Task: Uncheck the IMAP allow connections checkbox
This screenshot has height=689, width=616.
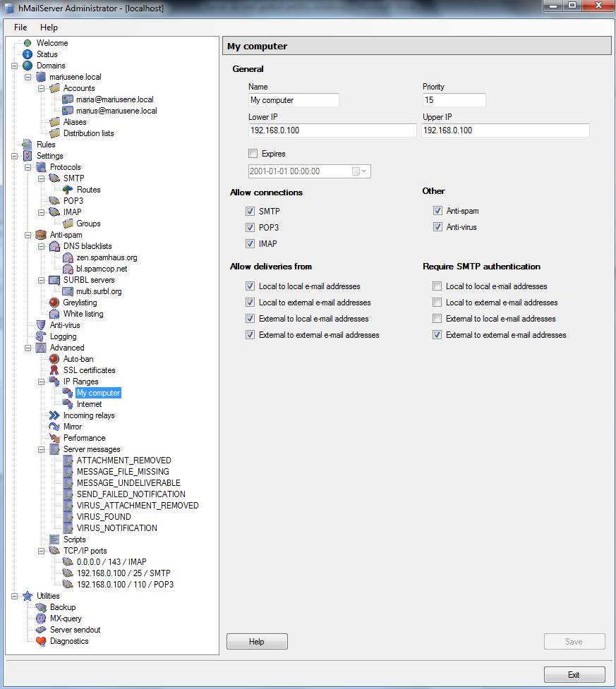Action: tap(250, 244)
